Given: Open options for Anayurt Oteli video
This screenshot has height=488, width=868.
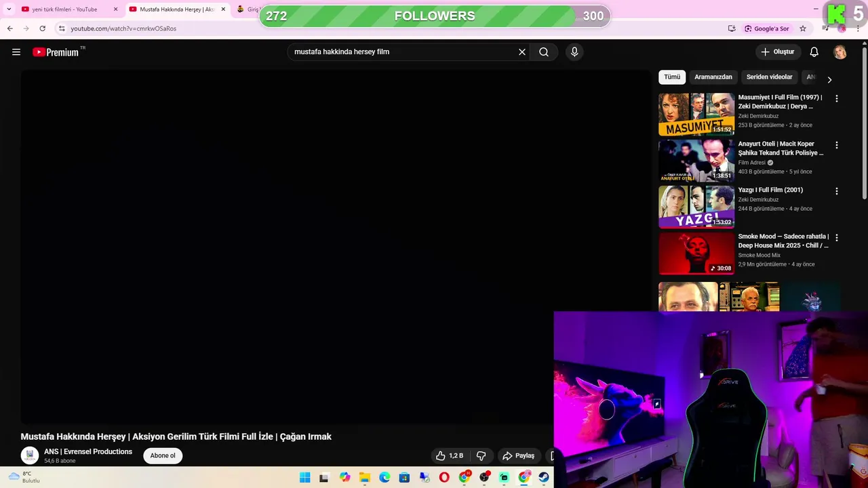Looking at the screenshot, I should [x=836, y=145].
